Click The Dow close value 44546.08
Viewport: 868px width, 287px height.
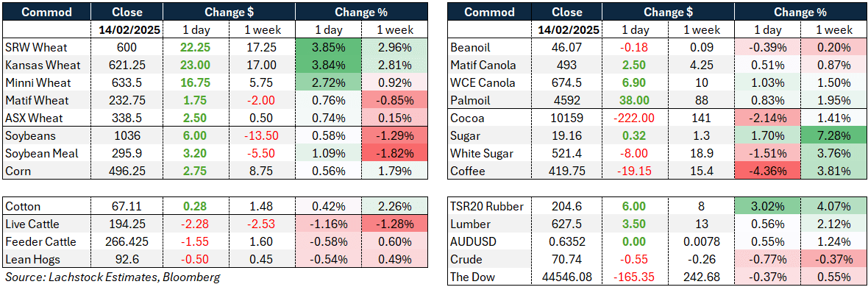[x=567, y=277]
